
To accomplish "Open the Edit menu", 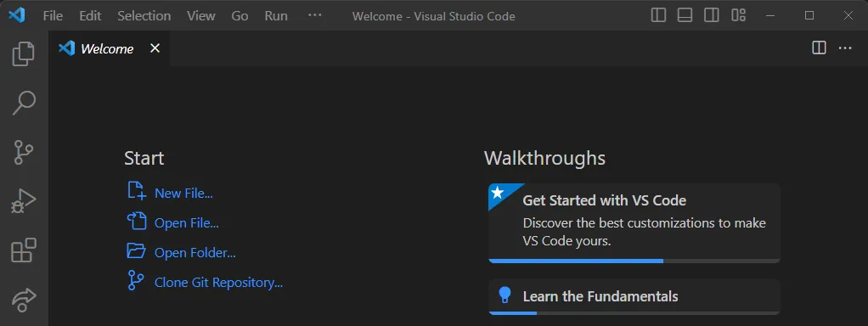I will point(90,16).
